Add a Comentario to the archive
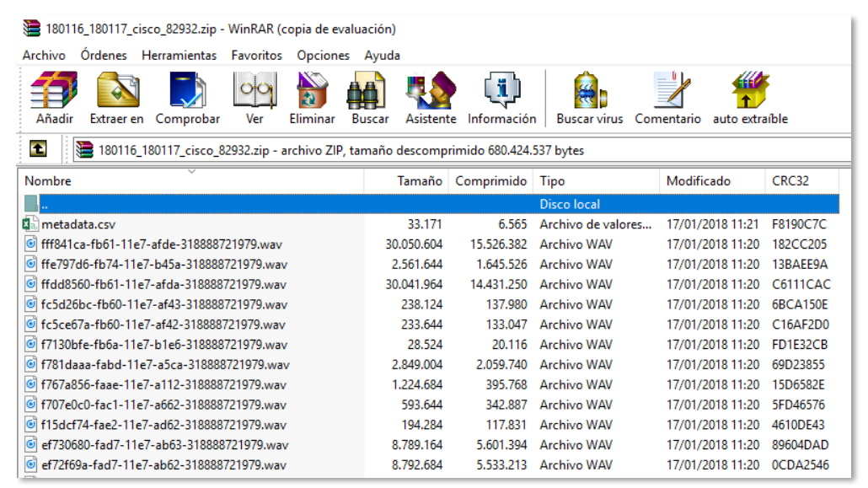The width and height of the screenshot is (868, 488). (667, 98)
